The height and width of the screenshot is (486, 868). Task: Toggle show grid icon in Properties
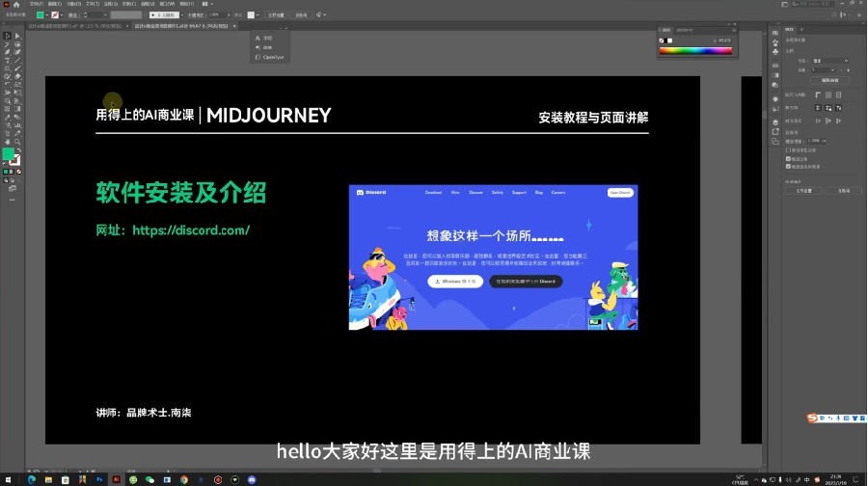click(828, 95)
